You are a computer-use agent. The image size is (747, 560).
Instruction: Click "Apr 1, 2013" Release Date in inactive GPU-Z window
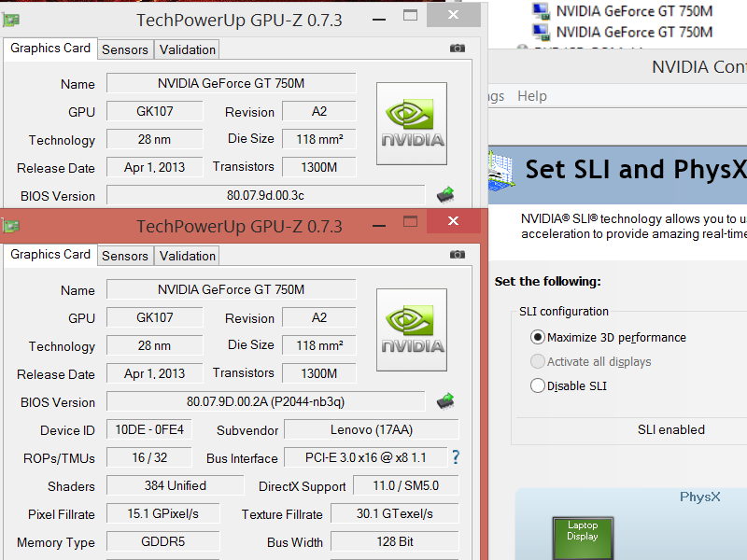point(155,167)
